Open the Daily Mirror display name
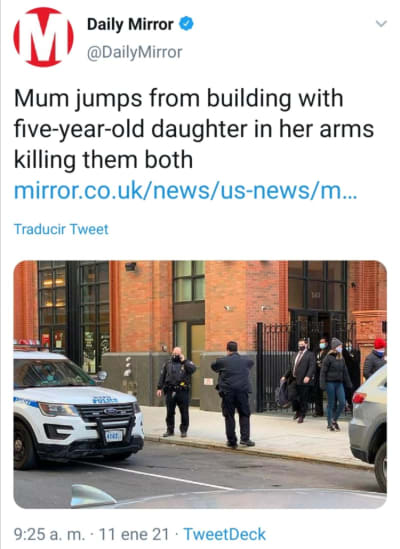 click(x=130, y=24)
